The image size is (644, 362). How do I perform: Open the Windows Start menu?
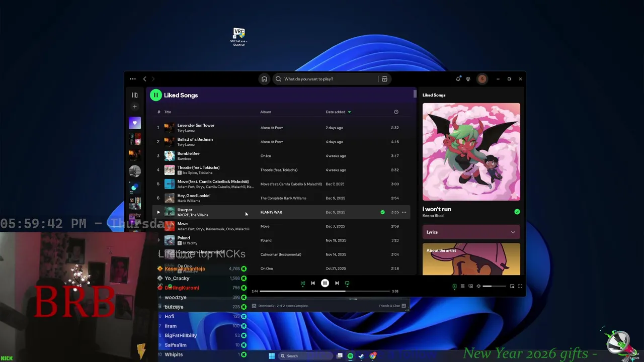[272, 356]
